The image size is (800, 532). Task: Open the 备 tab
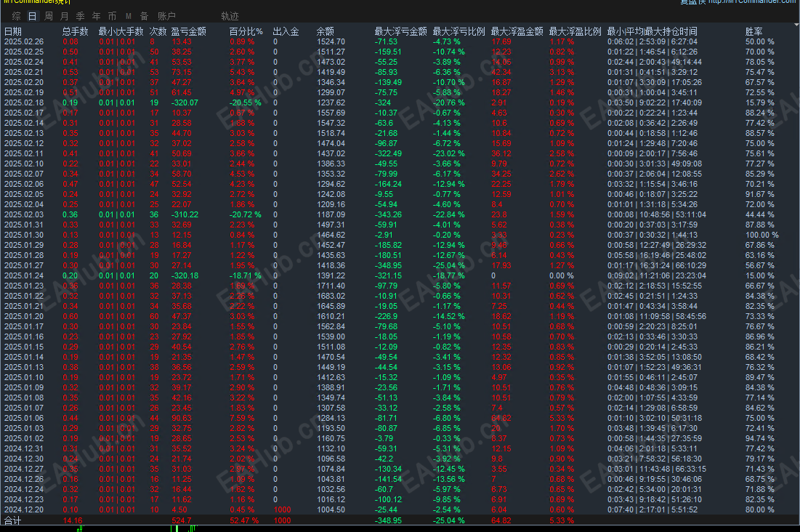(x=145, y=16)
